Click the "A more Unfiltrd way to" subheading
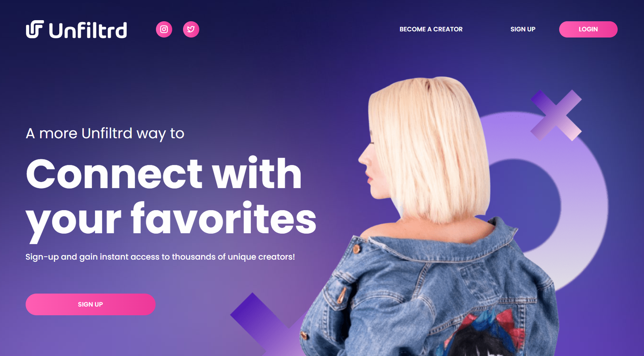Image resolution: width=644 pixels, height=356 pixels. [105, 134]
